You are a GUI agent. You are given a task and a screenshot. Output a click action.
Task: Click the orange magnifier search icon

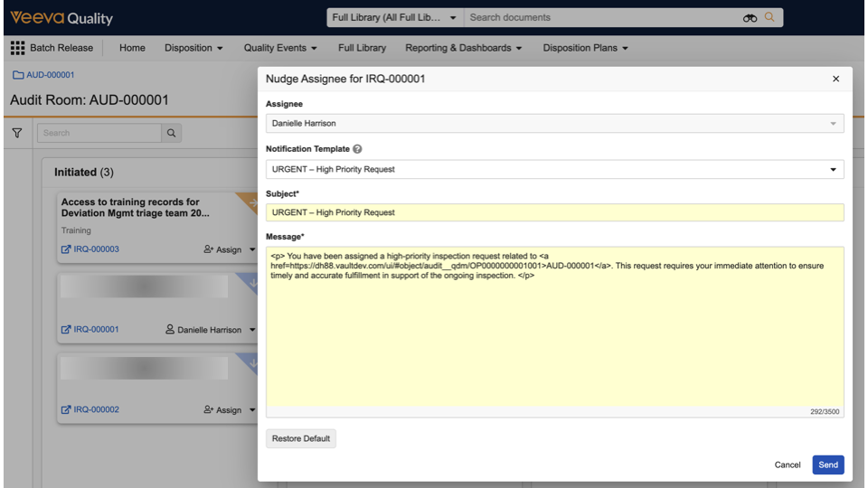[770, 17]
